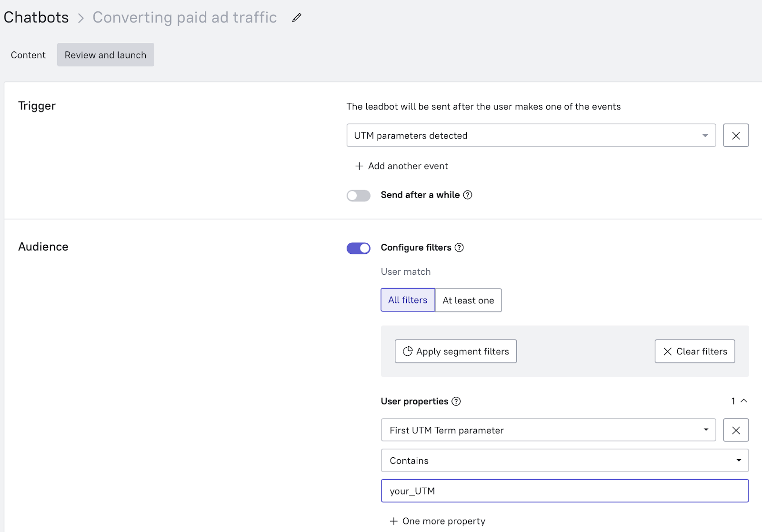Delete the First UTM Term parameter filter
This screenshot has height=532, width=762.
pos(736,431)
